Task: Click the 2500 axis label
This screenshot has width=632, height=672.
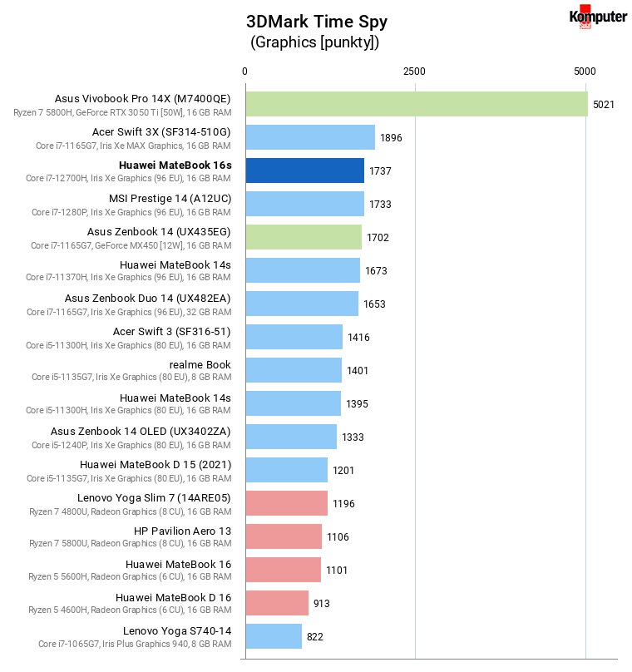Action: click(414, 72)
